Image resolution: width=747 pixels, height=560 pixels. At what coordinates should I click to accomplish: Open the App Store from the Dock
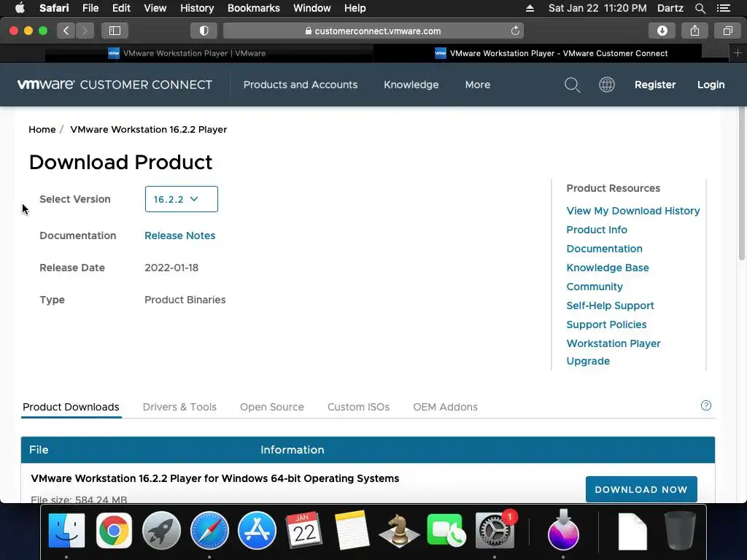pos(257,531)
